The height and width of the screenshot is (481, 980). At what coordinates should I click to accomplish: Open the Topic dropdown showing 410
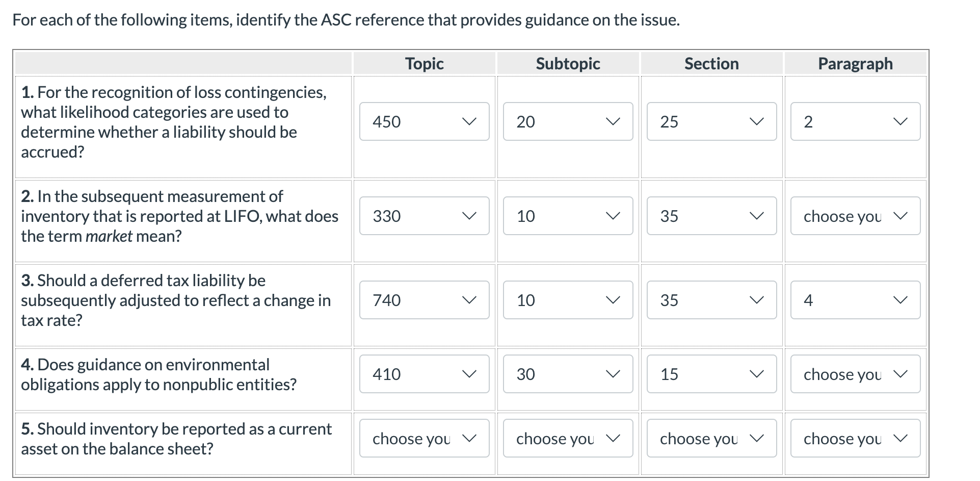(x=423, y=374)
